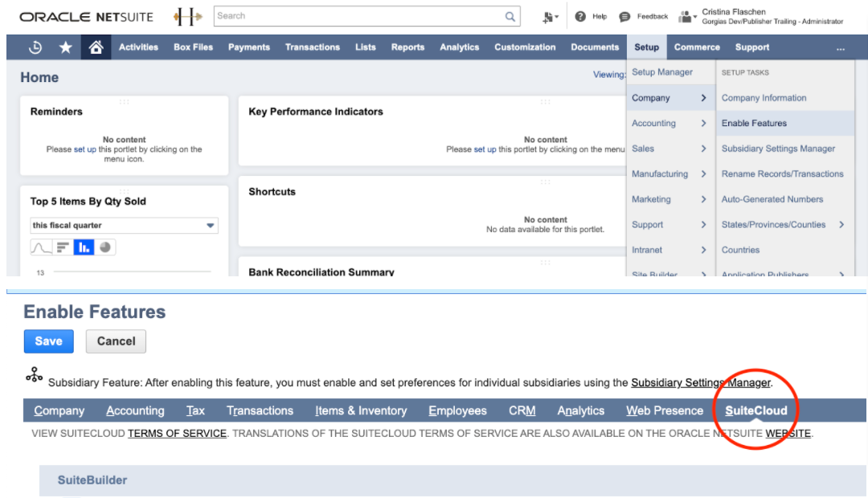The height and width of the screenshot is (498, 868).
Task: Open the recent records clock icon
Action: tap(35, 47)
